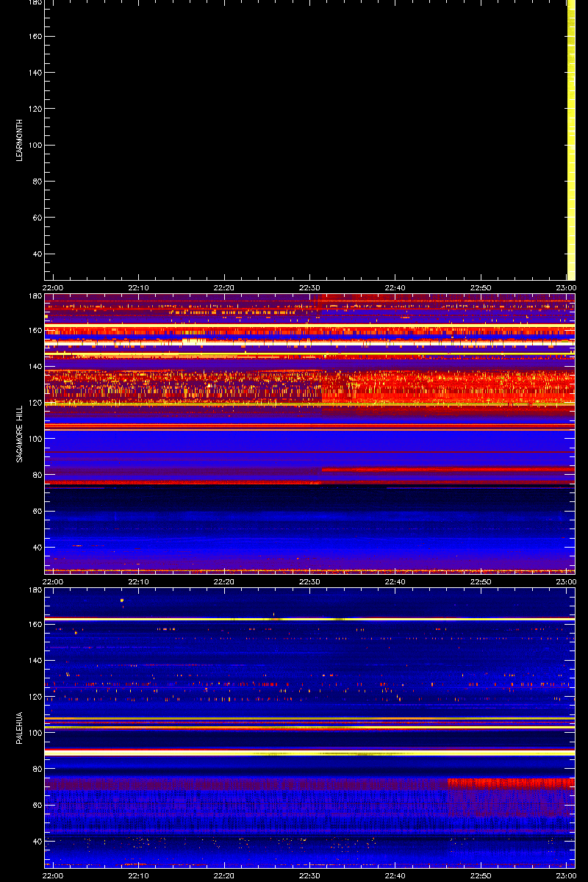
Task: Pick the 40 frequency tick in Sagamore Hill panel
Action: 38,548
